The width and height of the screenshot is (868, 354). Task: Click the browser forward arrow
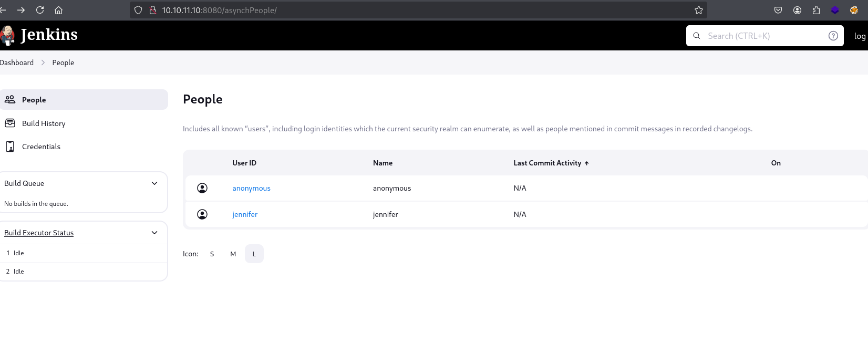21,10
